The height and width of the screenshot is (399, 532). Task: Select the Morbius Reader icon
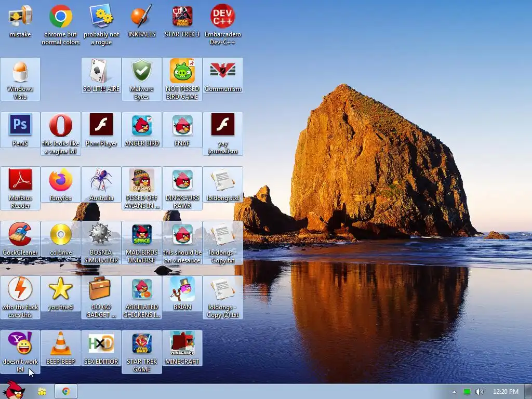(20, 179)
